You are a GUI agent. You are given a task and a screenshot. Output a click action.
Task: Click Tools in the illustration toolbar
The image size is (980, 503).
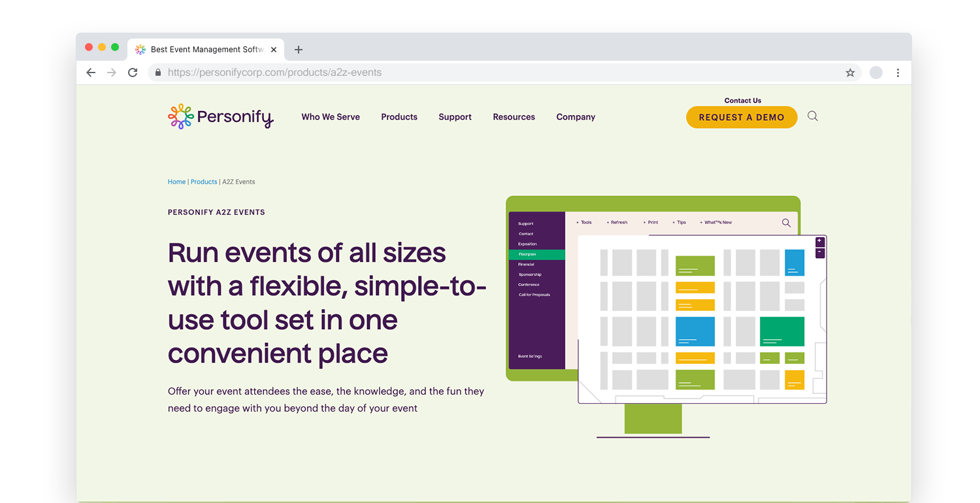[x=584, y=223]
